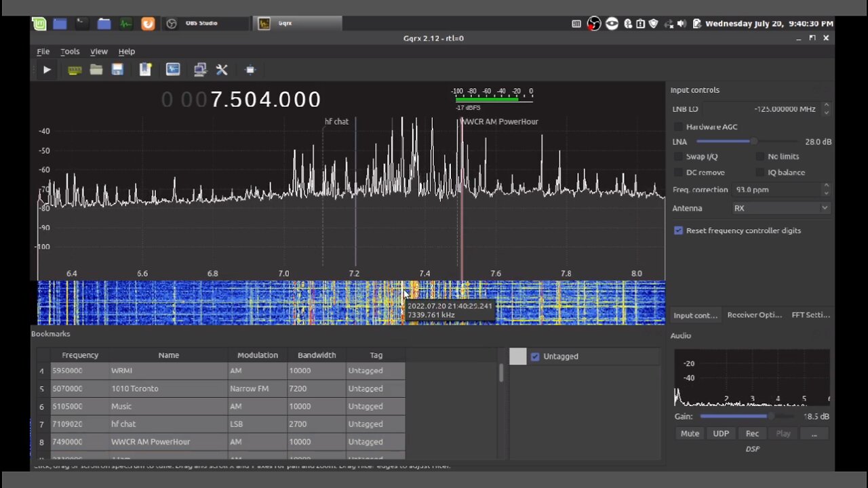Select the hf chat bookmark name cell
Viewport: 868px width, 488px height.
(168, 424)
